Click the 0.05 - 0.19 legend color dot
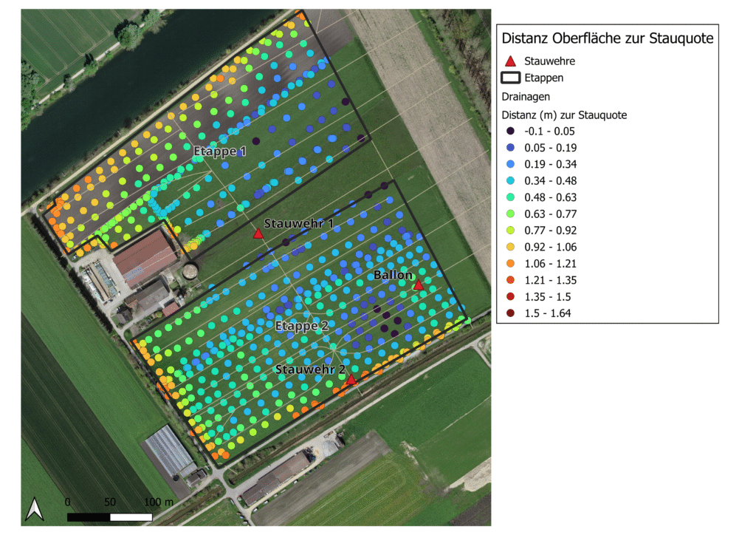This screenshot has width=756, height=535. click(x=510, y=148)
